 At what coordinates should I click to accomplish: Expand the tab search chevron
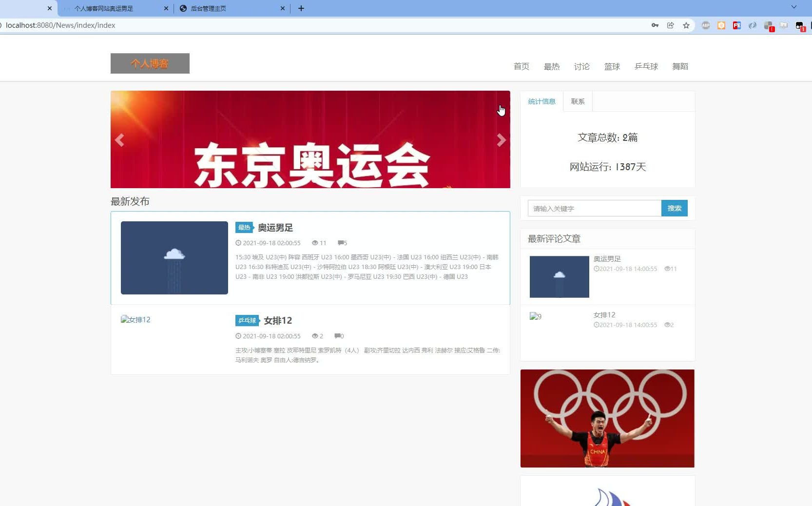tap(794, 7)
